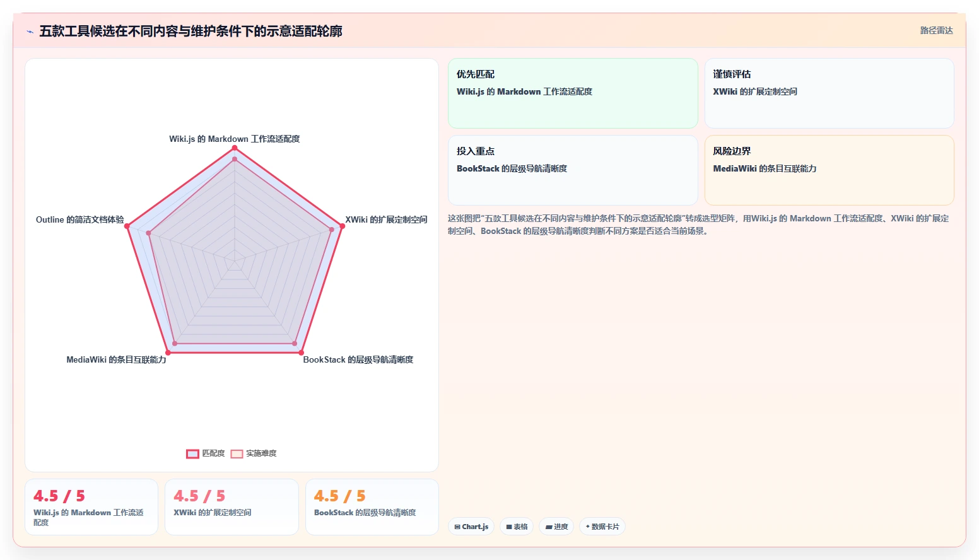This screenshot has height=560, width=979.
Task: Click the outer radar point at BookStack vertex
Action: tap(301, 352)
